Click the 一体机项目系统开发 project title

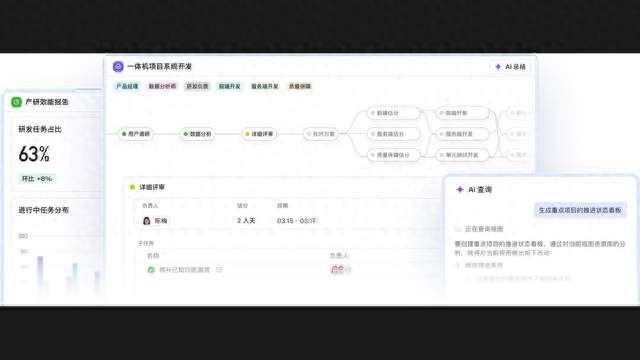point(160,67)
